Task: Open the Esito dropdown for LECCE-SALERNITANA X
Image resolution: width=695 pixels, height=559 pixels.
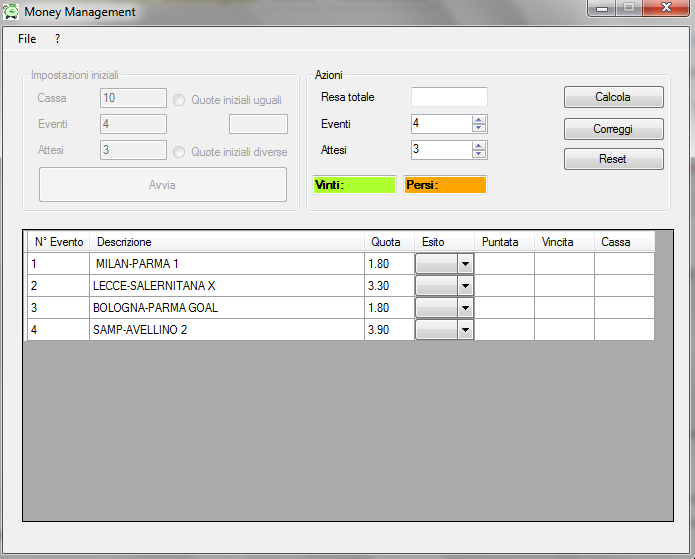Action: (x=465, y=286)
